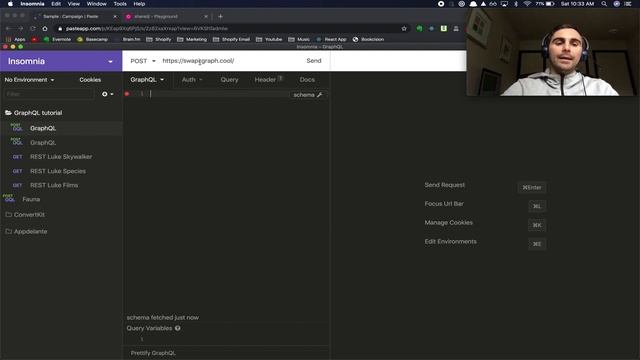
Task: Switch to the Docs tab
Action: 307,80
